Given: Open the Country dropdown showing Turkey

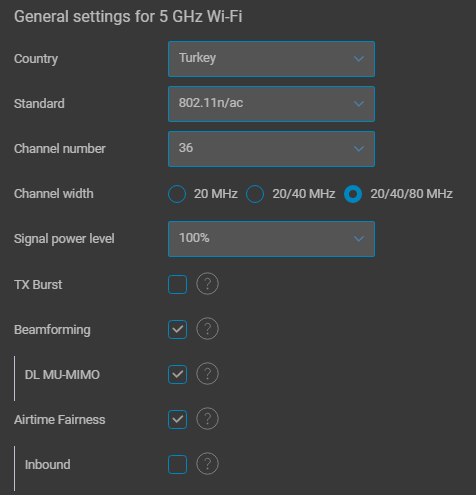Looking at the screenshot, I should pyautogui.click(x=271, y=59).
